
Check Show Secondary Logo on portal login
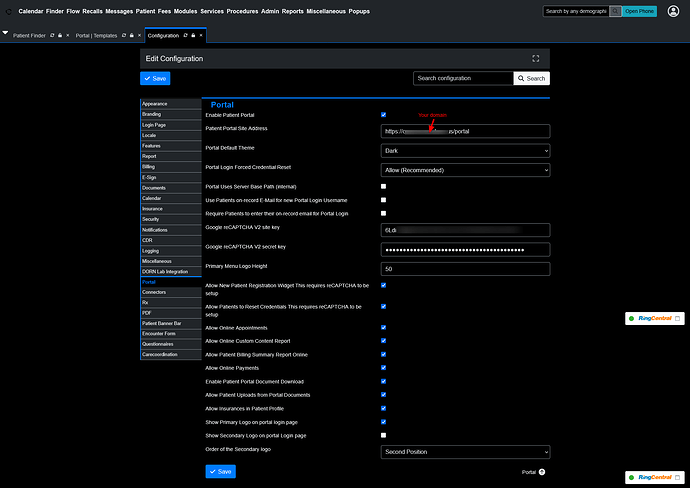tap(383, 435)
